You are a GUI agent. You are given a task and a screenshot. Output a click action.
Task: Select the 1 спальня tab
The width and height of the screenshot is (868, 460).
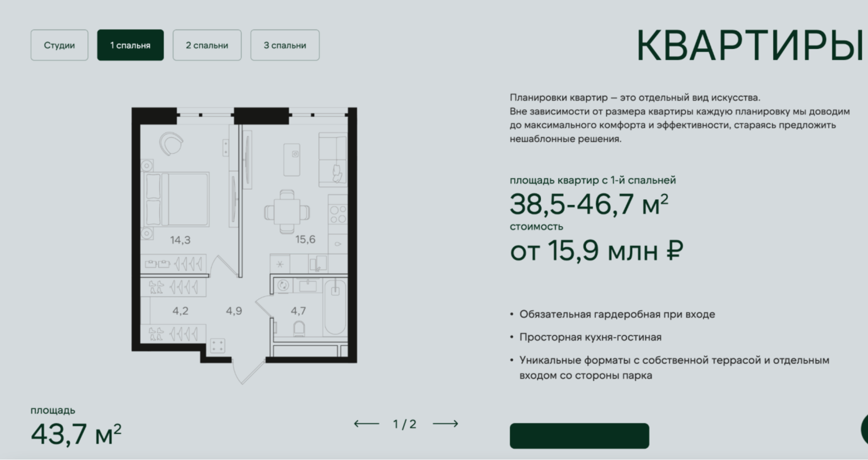(x=130, y=45)
